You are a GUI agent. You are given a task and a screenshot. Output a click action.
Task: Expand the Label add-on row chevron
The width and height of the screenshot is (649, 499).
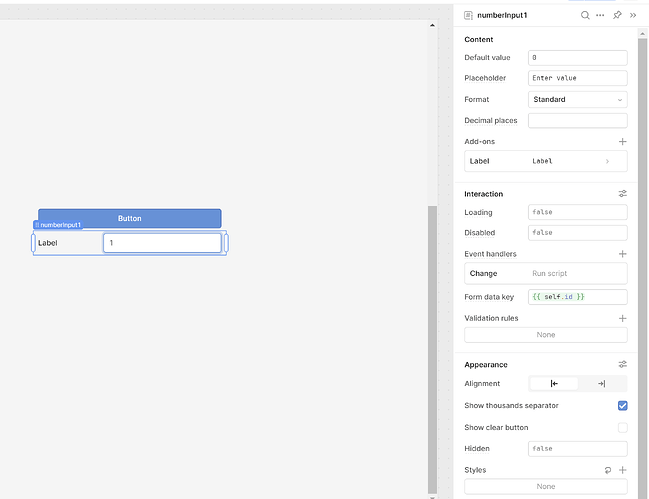point(607,161)
